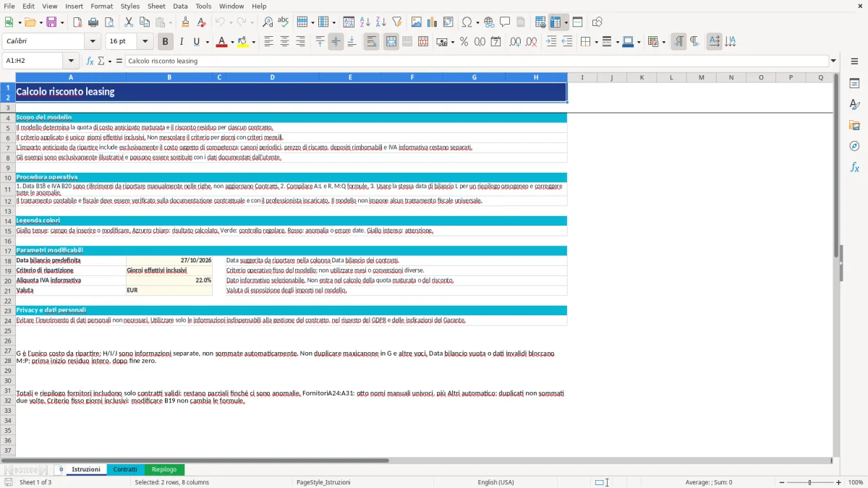Toggle left-to-right text direction
The width and height of the screenshot is (868, 488).
coord(678,42)
